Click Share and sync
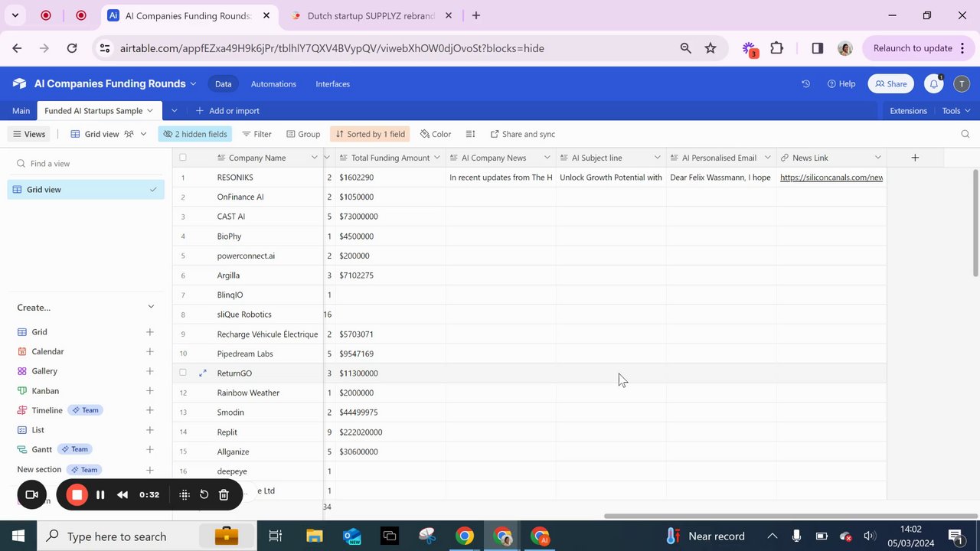 coord(523,134)
